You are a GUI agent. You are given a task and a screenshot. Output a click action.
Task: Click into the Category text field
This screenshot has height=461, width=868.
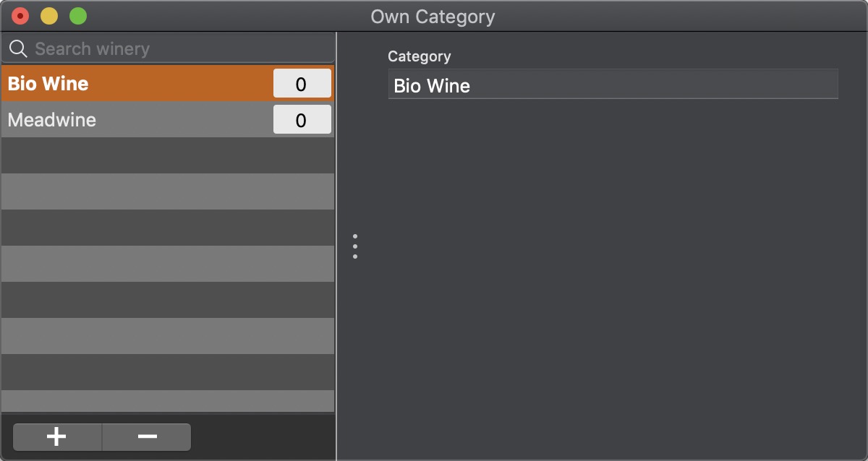tap(613, 85)
